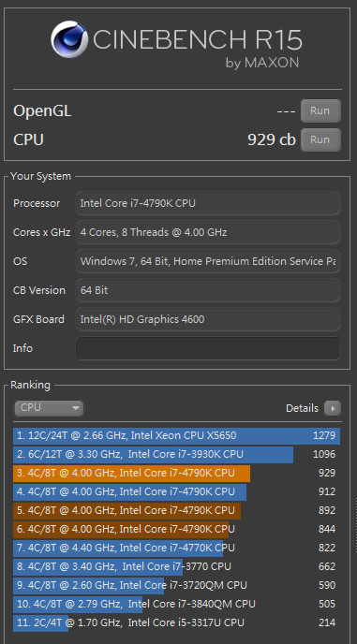Screen dimensions: 357x644
Task: Click the Details arrow icon
Action: (333, 408)
